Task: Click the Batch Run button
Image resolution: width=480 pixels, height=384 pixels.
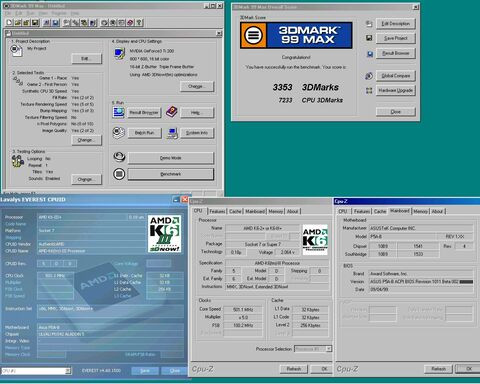Action: [144, 133]
